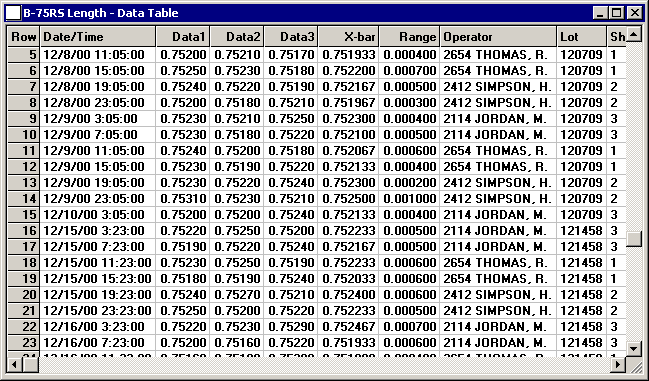Click Data2 value 0.75270 in row 20

click(237, 295)
